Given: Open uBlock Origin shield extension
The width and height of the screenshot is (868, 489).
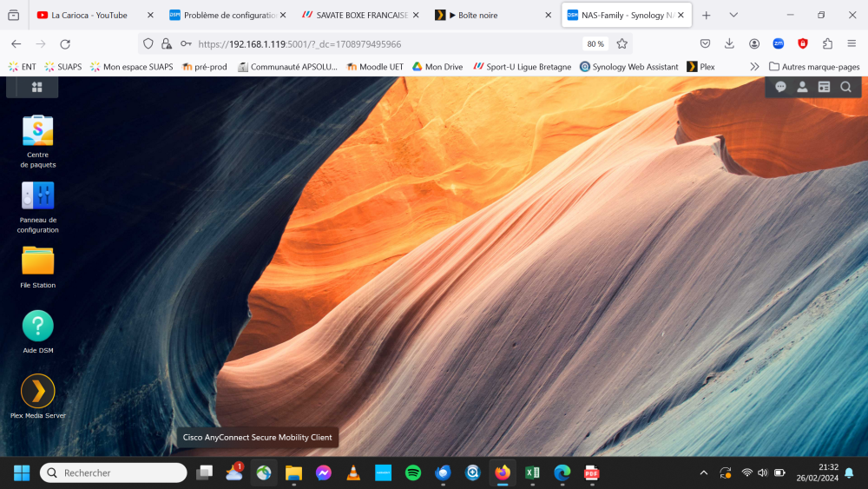Looking at the screenshot, I should [803, 43].
